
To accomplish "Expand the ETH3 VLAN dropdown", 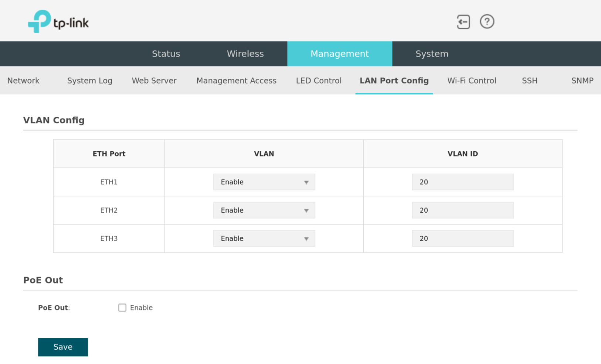I will (x=264, y=238).
